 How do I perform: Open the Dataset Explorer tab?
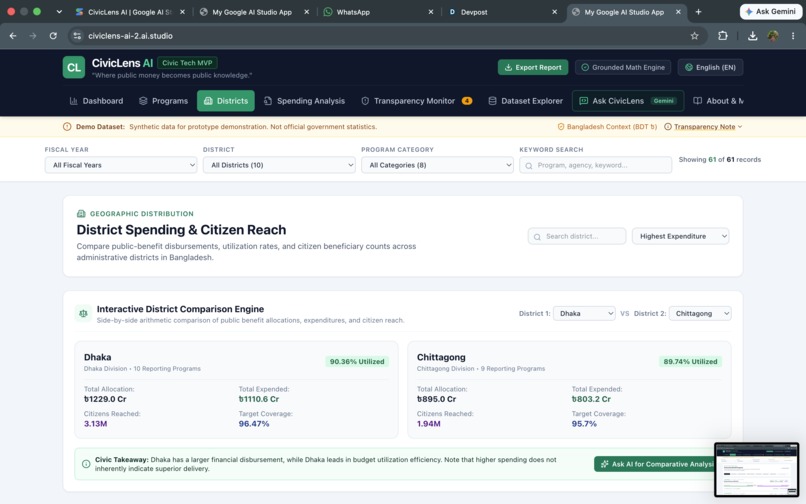click(525, 101)
